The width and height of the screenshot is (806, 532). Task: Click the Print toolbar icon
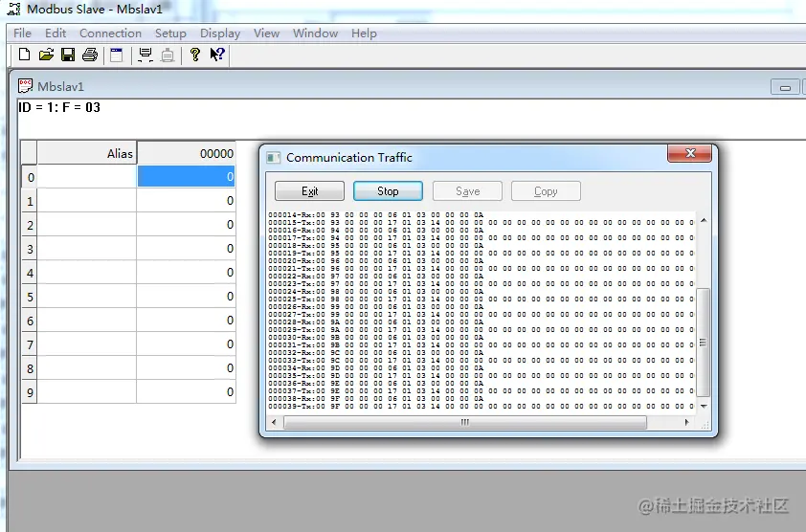90,55
